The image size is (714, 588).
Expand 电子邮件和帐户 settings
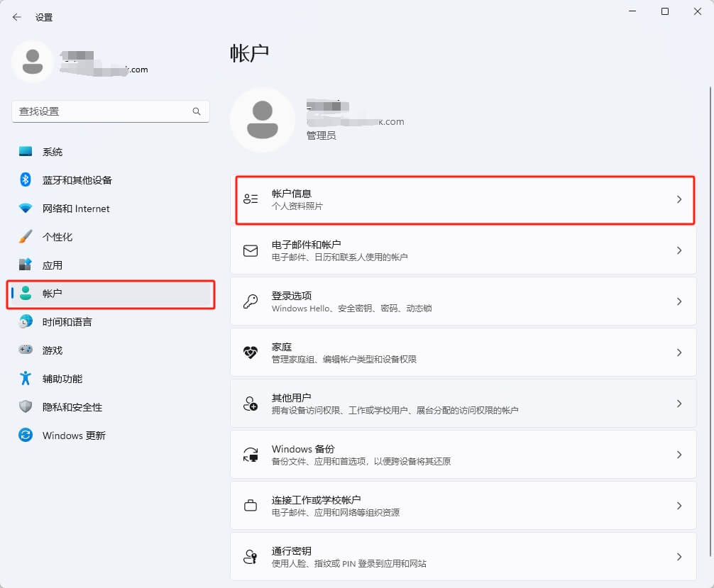[x=463, y=250]
